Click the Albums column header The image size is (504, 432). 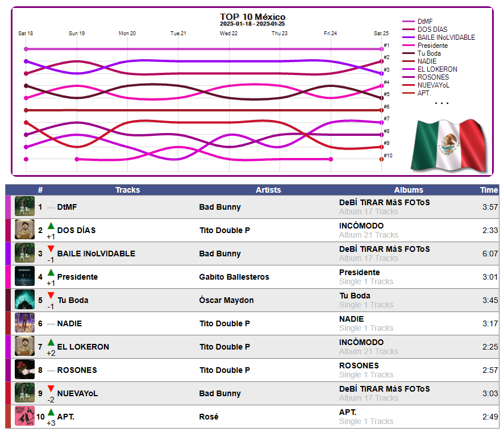[409, 190]
